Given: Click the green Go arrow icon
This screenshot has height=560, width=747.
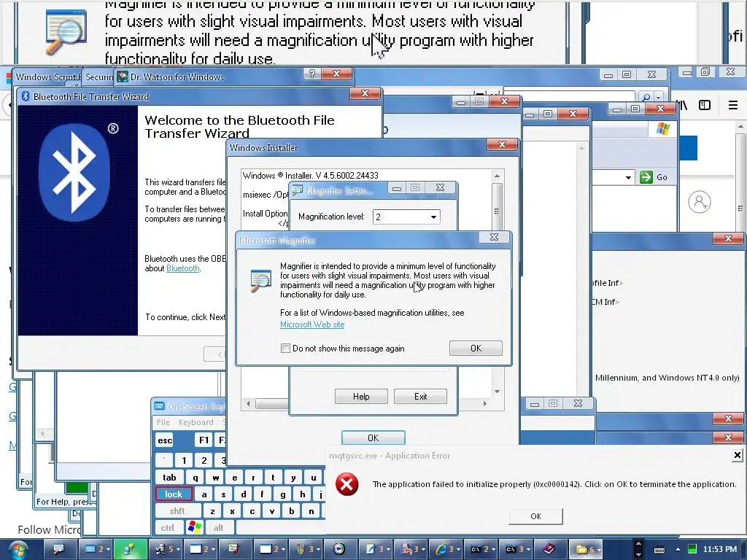Looking at the screenshot, I should (x=646, y=177).
